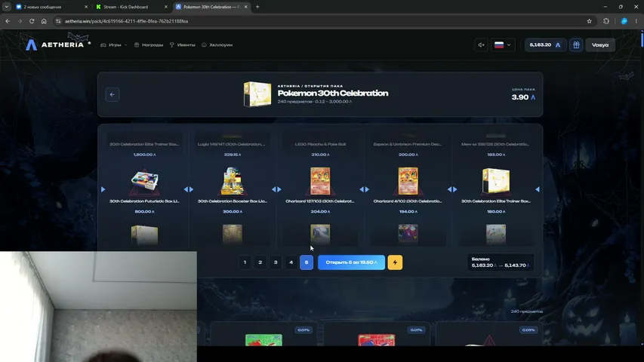644x362 pixels.
Task: Click the Баланс 5,163.20 → 5,143.70 box
Action: [501, 262]
